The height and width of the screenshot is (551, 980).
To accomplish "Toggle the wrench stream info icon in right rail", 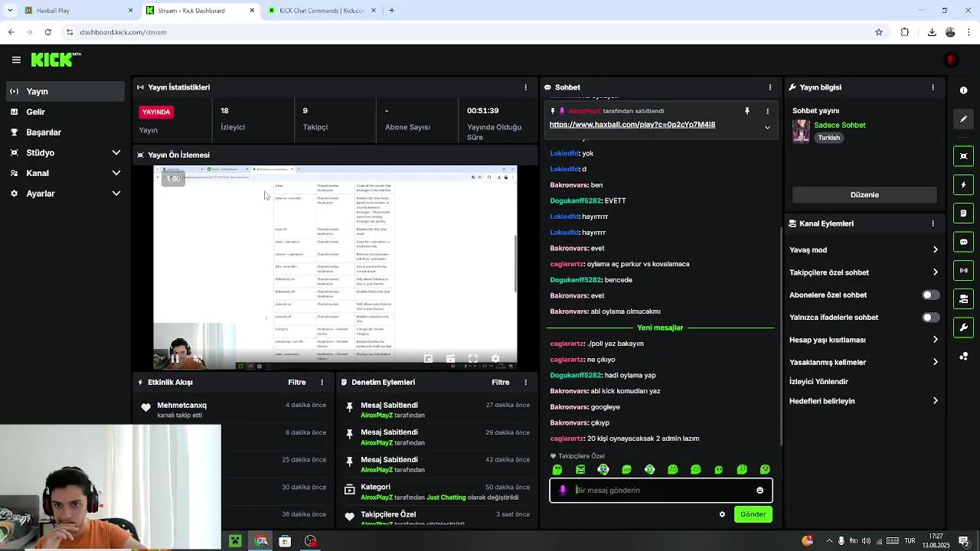I will pos(963,328).
